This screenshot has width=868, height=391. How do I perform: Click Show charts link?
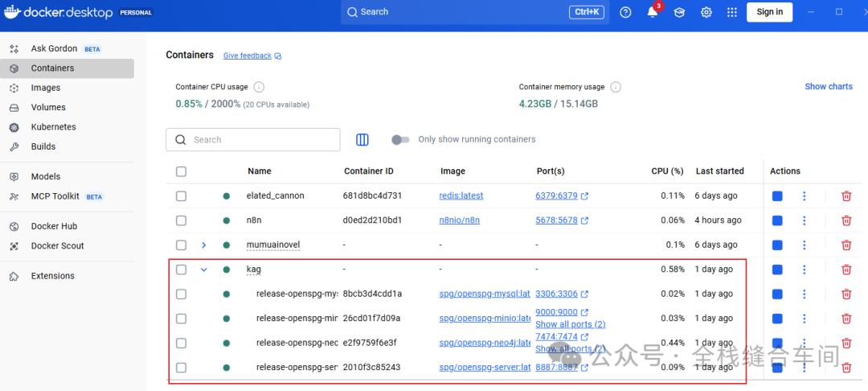click(x=828, y=86)
